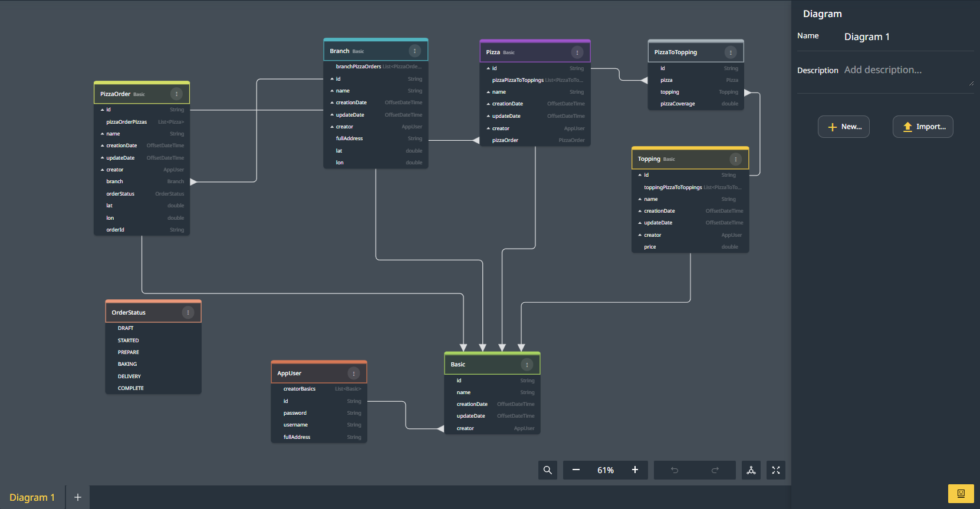Click the redo arrow icon
Screen dimensions: 980x509
coord(715,470)
